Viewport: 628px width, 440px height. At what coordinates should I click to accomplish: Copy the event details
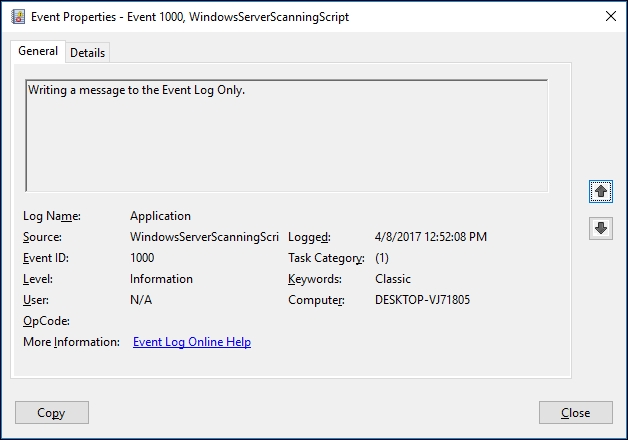[52, 412]
